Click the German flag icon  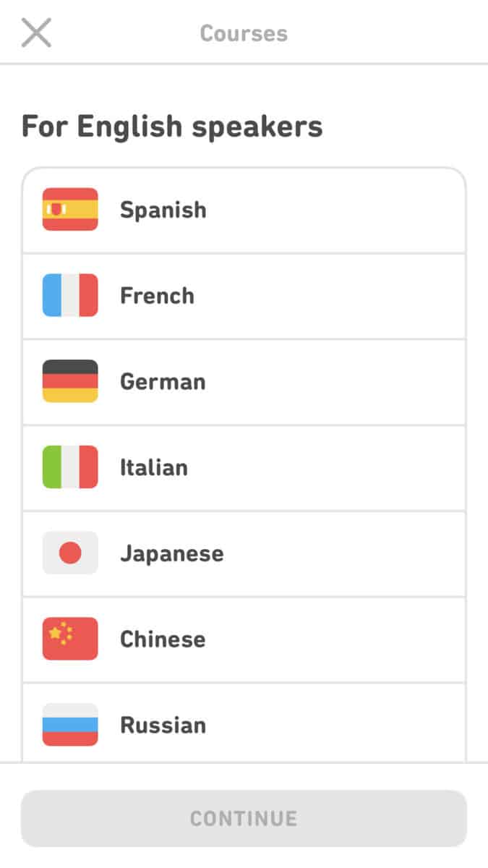point(70,381)
